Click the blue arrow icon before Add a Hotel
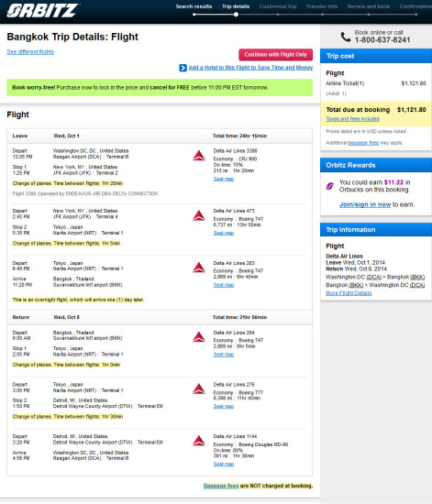432x504 pixels. [x=183, y=68]
